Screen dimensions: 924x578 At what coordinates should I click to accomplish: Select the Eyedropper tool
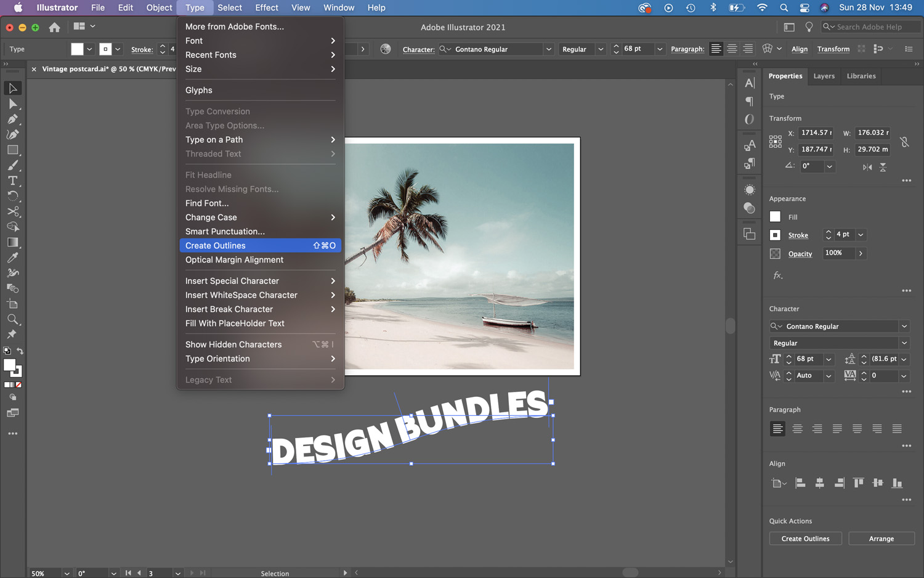pos(12,258)
